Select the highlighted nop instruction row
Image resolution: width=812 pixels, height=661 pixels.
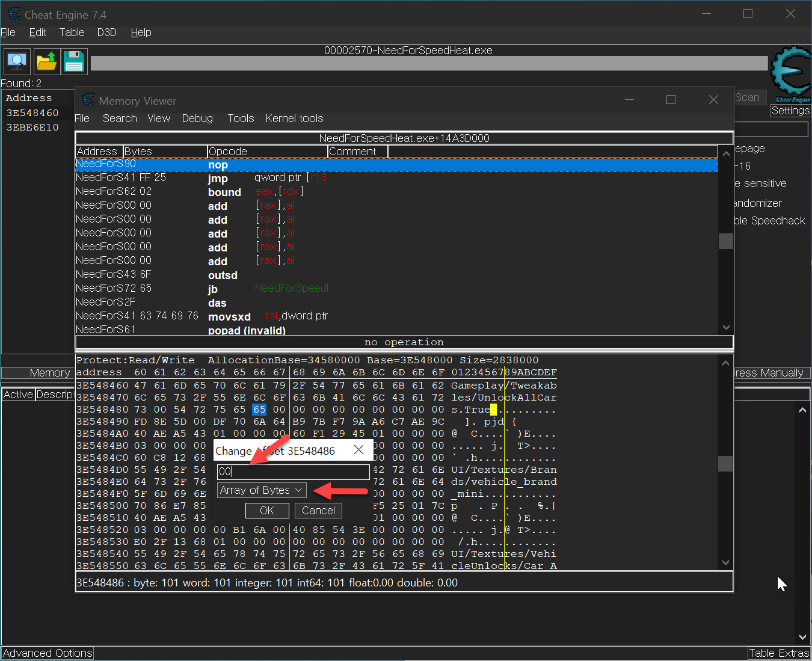coord(396,164)
